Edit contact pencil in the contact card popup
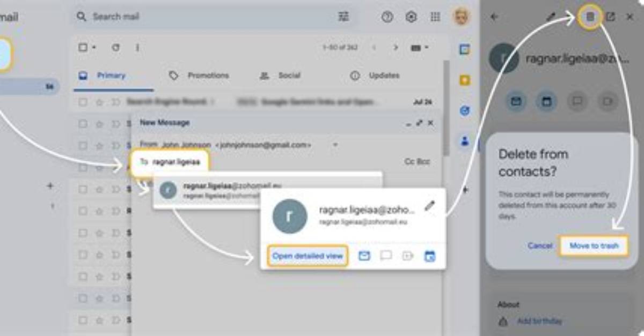The image size is (644, 336). pos(429,206)
